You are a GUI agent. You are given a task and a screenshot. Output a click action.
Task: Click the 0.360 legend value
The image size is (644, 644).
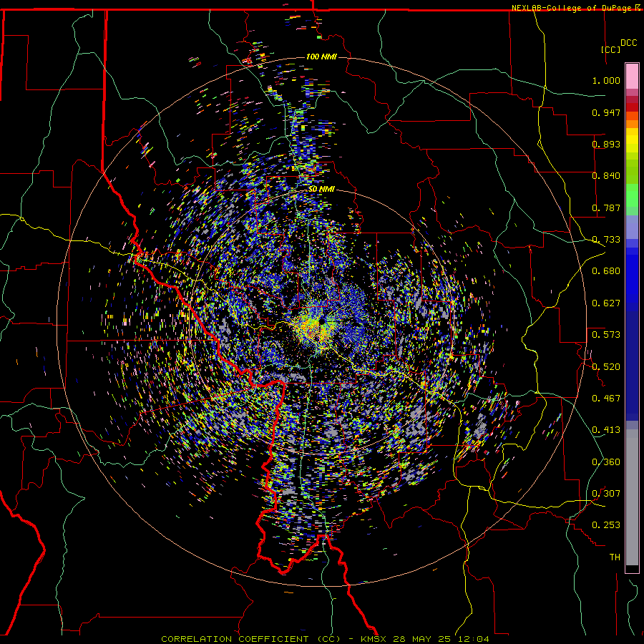tap(606, 462)
